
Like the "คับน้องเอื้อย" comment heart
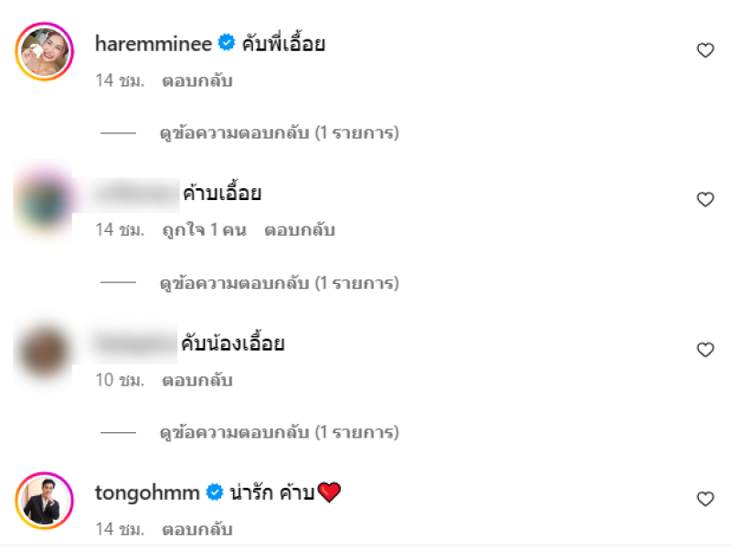pos(705,349)
